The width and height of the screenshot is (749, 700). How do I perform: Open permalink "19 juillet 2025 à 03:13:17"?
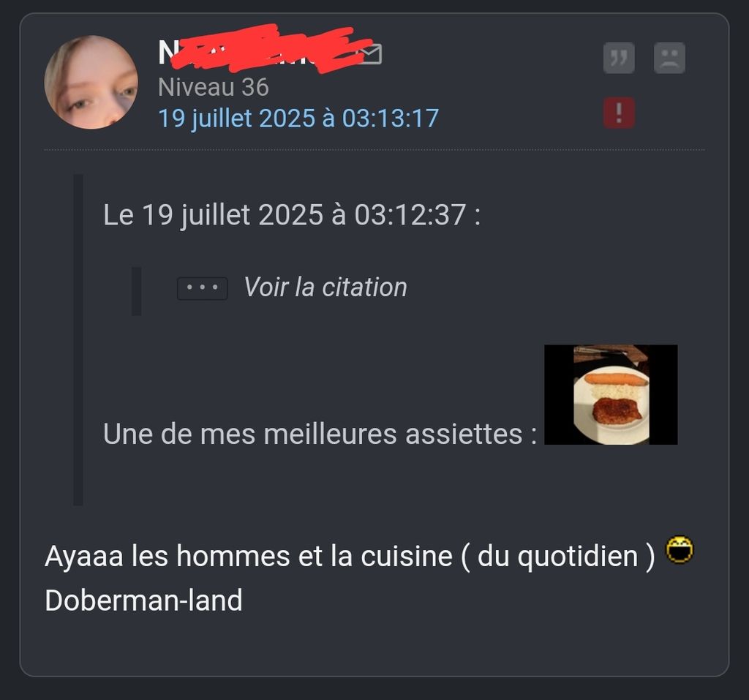tap(298, 118)
